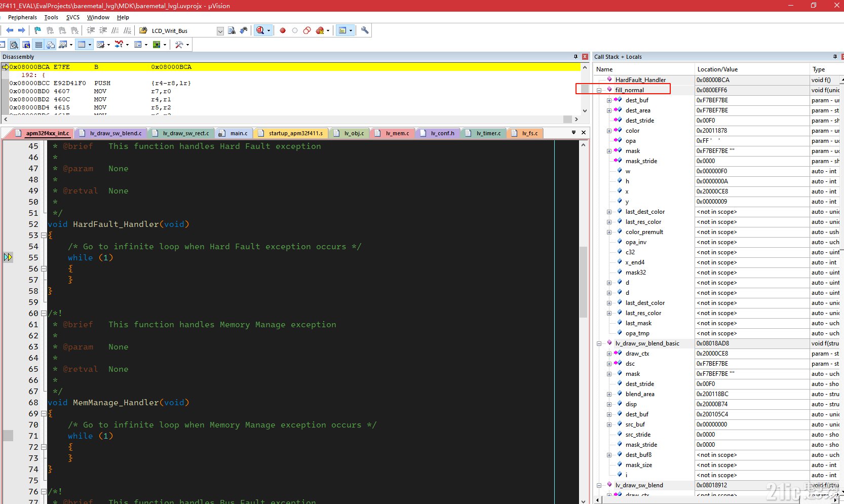
Task: Open the Analysis Windows icon
Action: [119, 45]
